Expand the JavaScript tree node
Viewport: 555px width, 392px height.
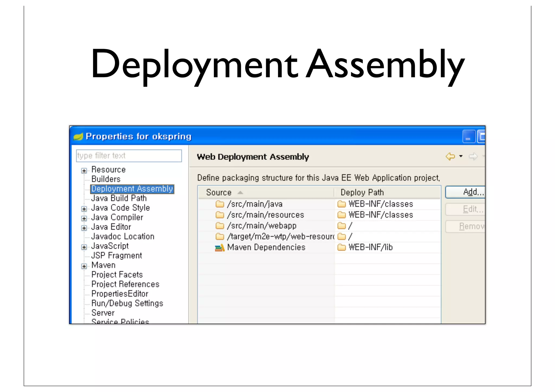84,247
